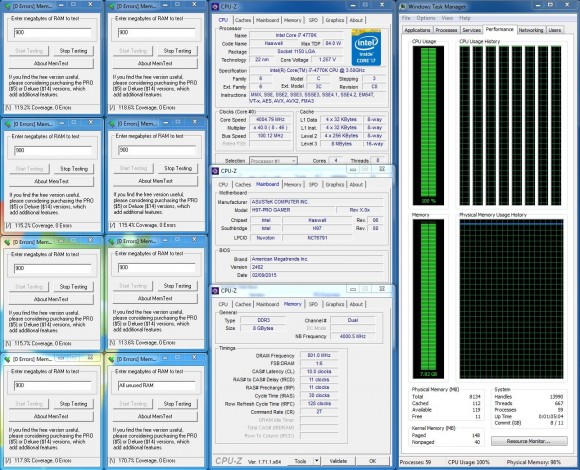This screenshot has width=580, height=470.
Task: Open CPU tab in CPU-Z motherboard window
Action: (223, 185)
